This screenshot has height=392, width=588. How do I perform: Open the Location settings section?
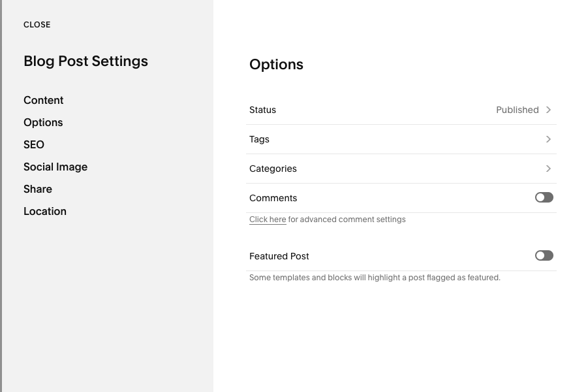45,211
